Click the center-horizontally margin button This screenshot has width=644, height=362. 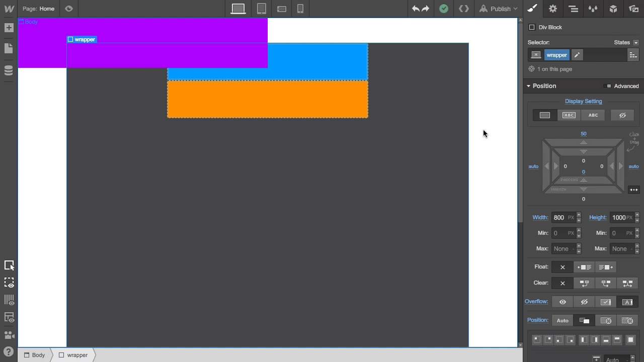[633, 190]
